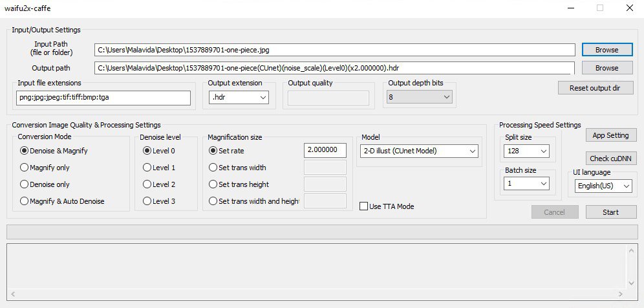
Task: Open the Model dropdown list
Action: 418,151
